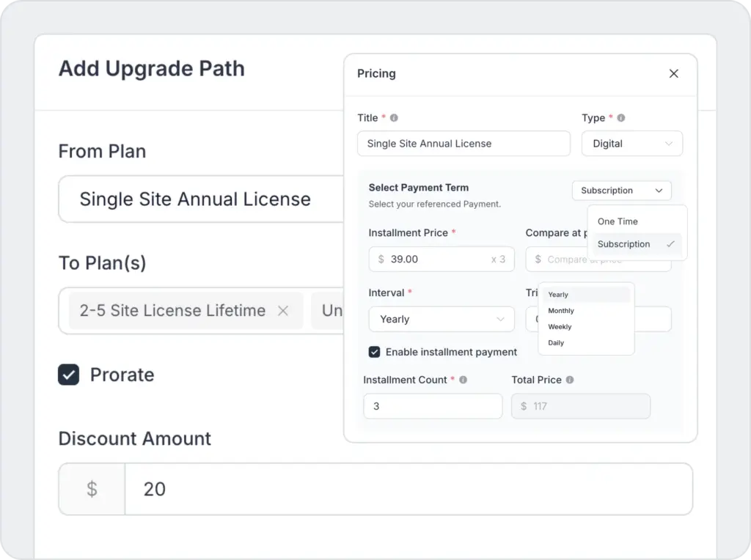Remove the 2-5 Site License Lifetime tag
The image size is (751, 560).
pos(283,311)
